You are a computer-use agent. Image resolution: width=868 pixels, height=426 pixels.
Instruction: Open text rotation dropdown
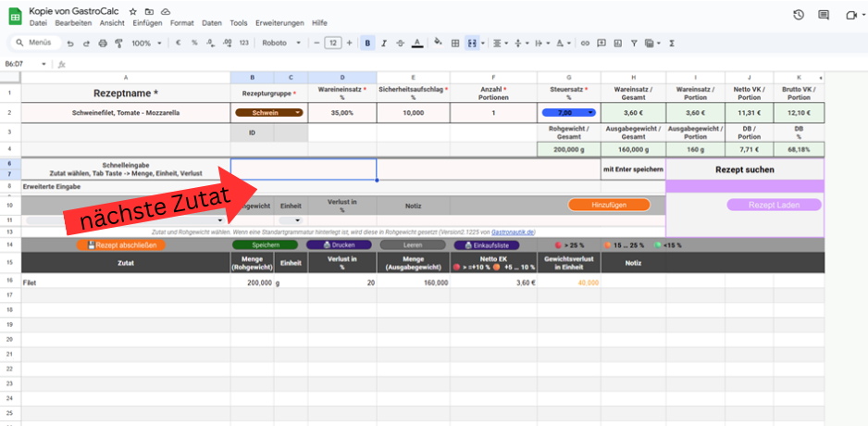coord(563,44)
